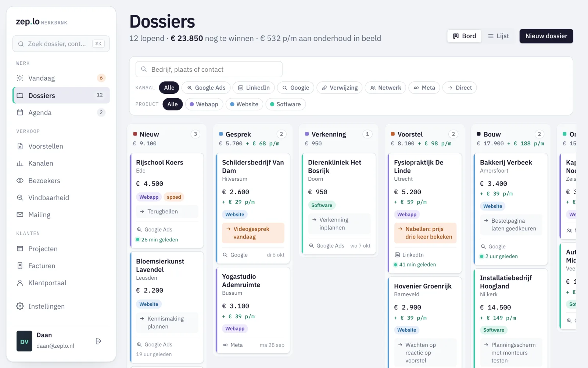Filter kanaal by LinkedIn
588x368 pixels.
254,88
